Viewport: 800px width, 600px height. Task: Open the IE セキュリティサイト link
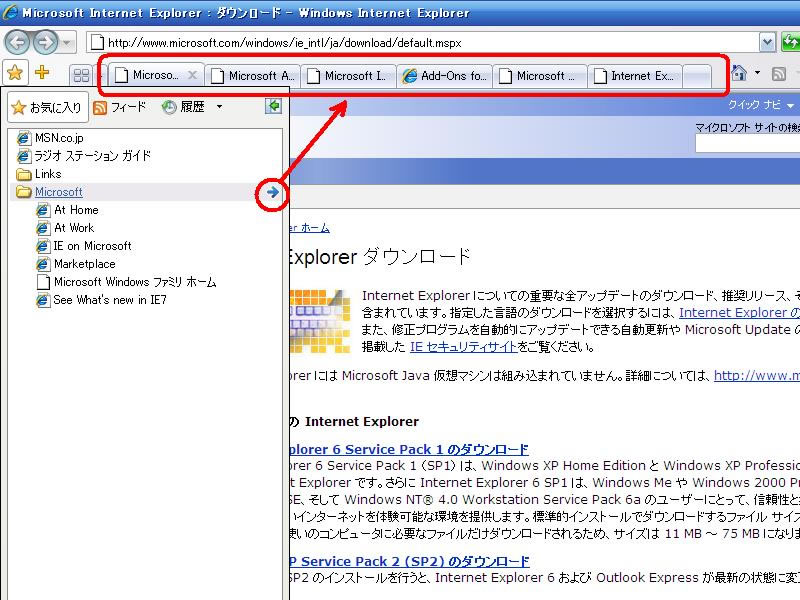[x=463, y=347]
